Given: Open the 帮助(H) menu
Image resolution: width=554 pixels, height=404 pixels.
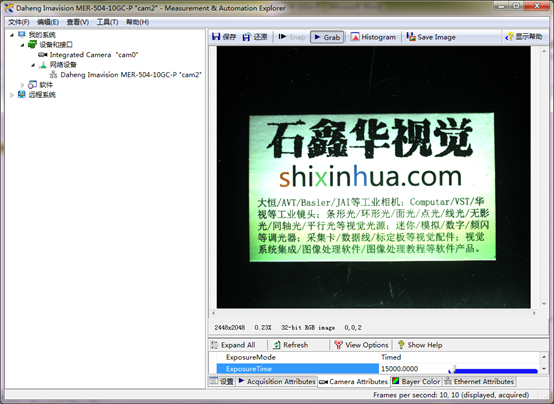Looking at the screenshot, I should pos(137,22).
